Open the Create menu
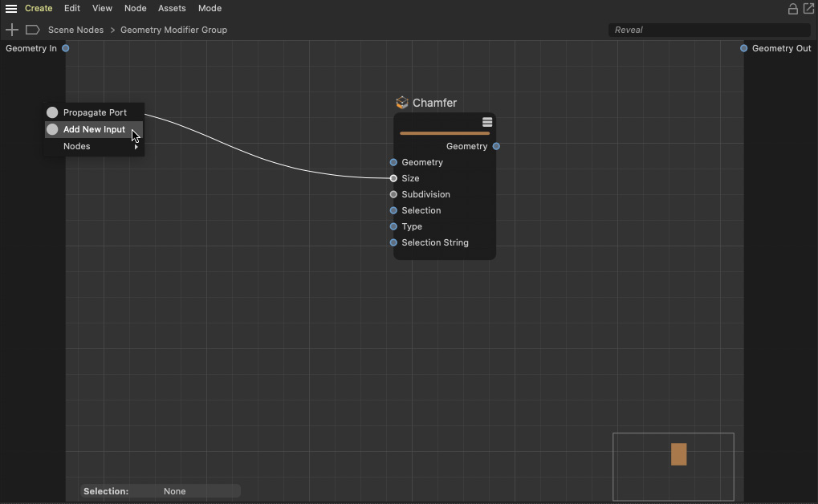 click(x=39, y=8)
